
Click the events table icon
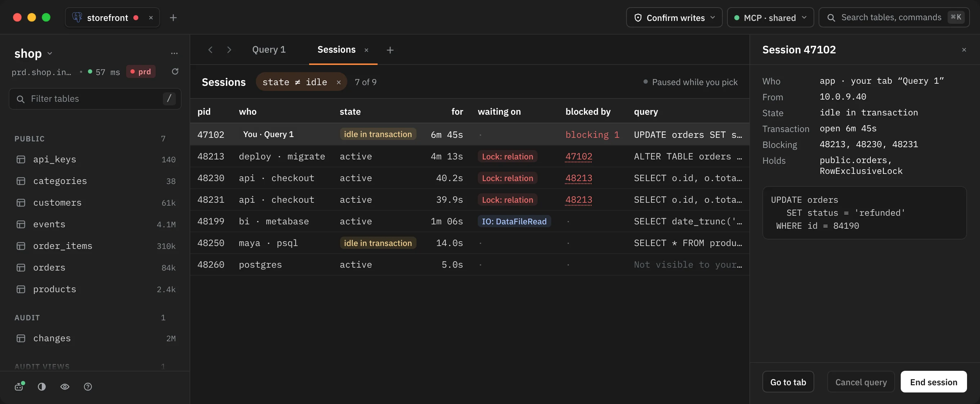tap(21, 225)
